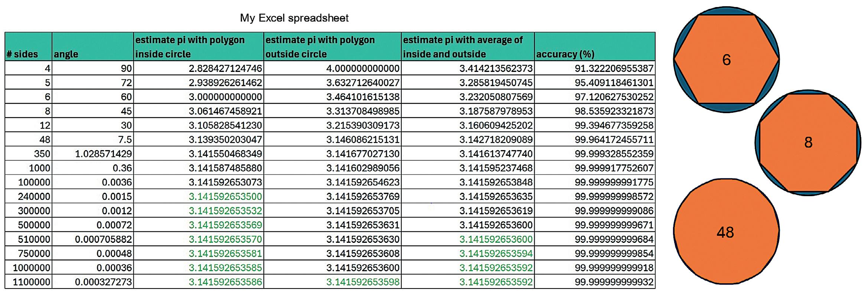Select the 'accuracy (%)' header cell
The width and height of the screenshot is (868, 297).
(x=595, y=47)
